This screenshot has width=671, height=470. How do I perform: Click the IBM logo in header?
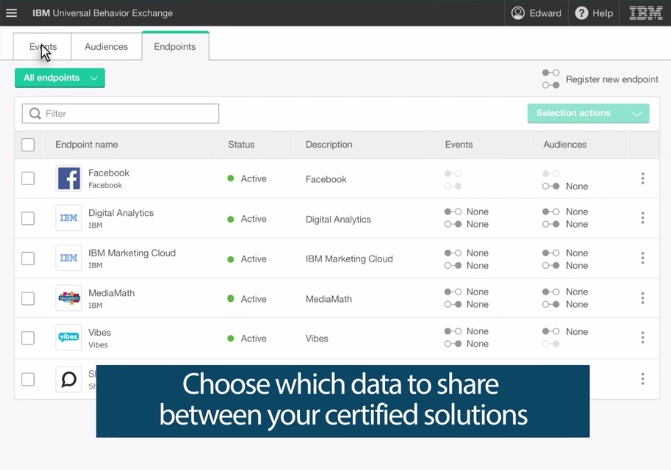click(646, 13)
